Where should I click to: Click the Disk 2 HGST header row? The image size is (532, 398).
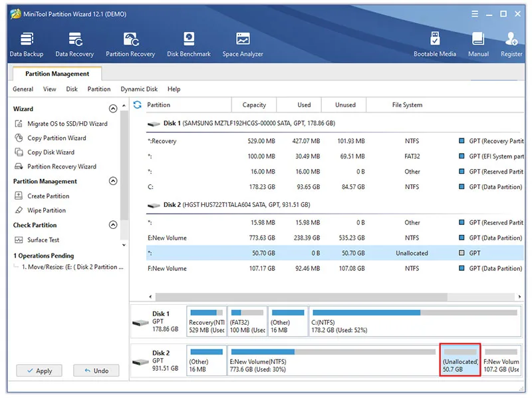(x=334, y=205)
